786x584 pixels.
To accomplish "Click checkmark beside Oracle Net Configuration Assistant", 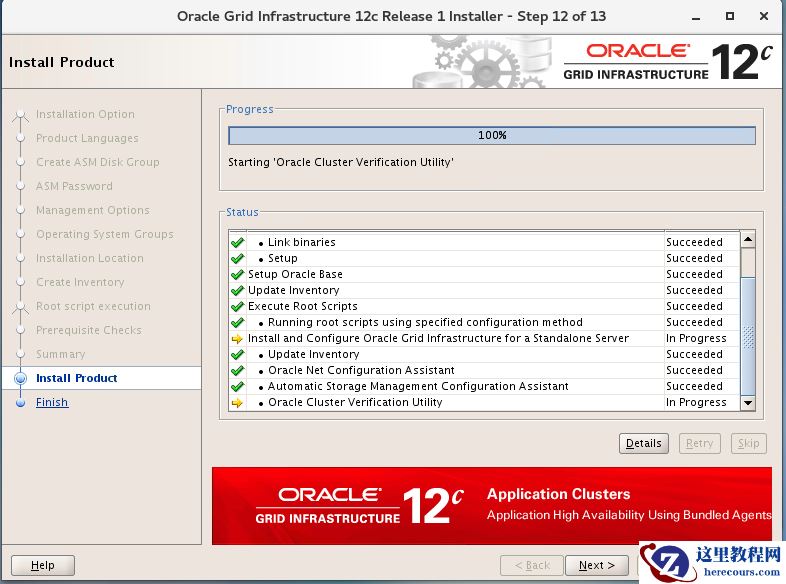I will [238, 371].
